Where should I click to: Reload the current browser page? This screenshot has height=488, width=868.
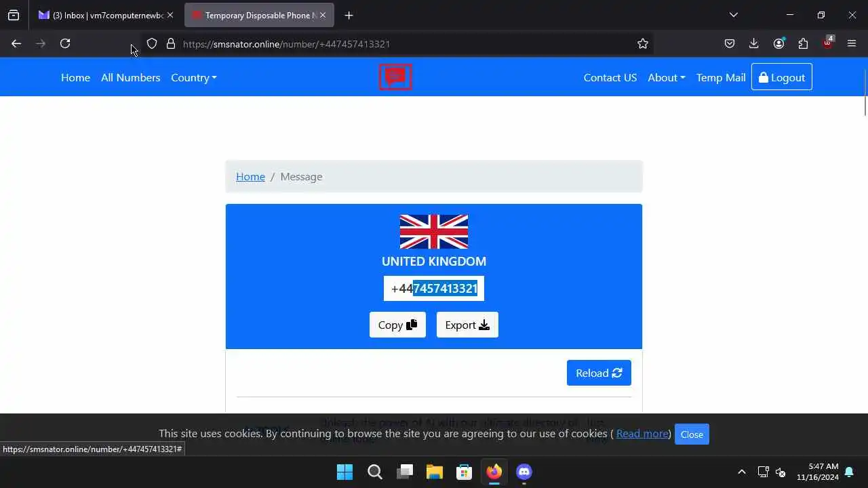coord(65,43)
